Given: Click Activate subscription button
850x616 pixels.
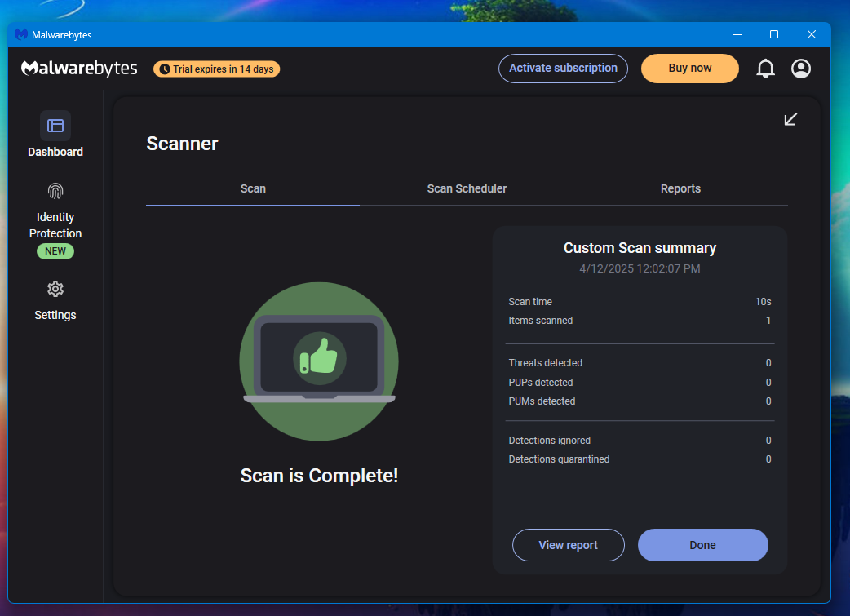Looking at the screenshot, I should click(x=563, y=69).
